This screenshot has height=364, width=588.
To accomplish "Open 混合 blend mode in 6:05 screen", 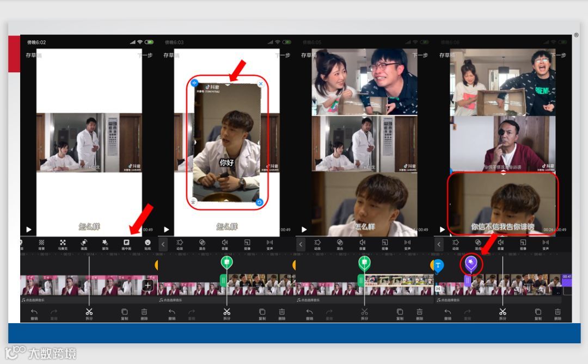I will click(x=340, y=244).
